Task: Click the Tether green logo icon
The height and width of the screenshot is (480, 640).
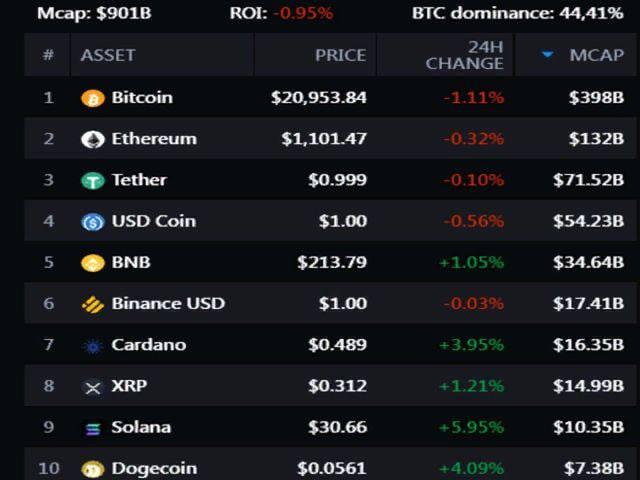Action: point(93,181)
